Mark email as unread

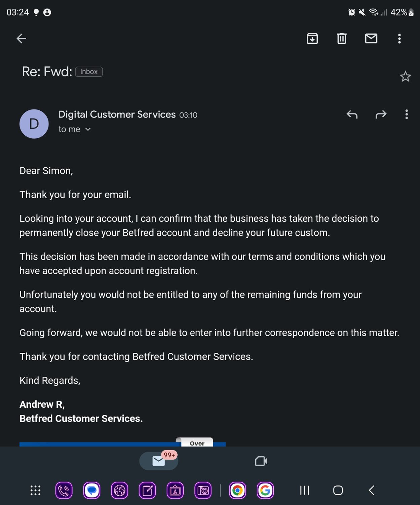pyautogui.click(x=371, y=39)
